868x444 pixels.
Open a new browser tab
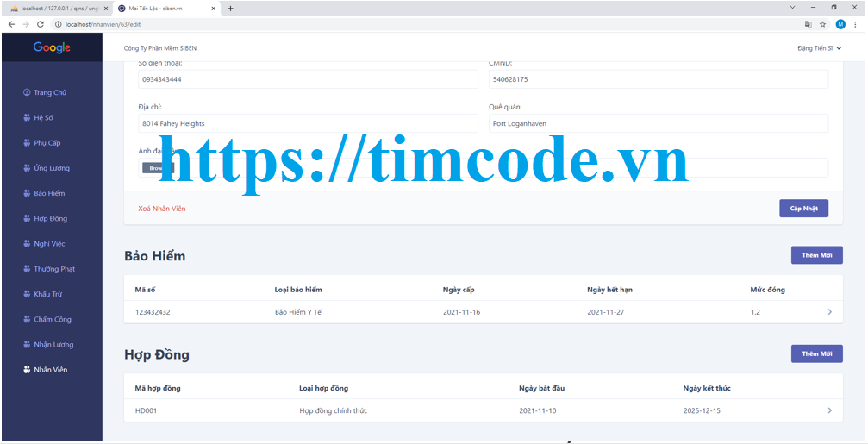tap(230, 9)
